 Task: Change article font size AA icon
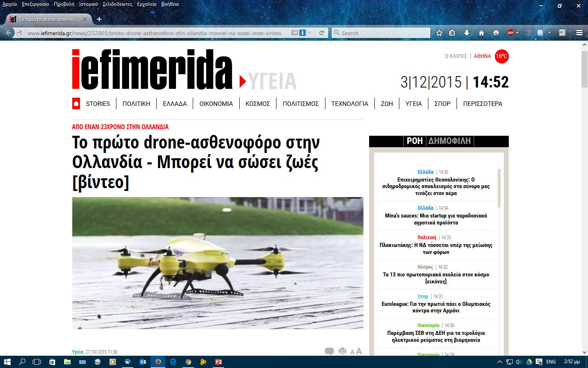[356, 351]
